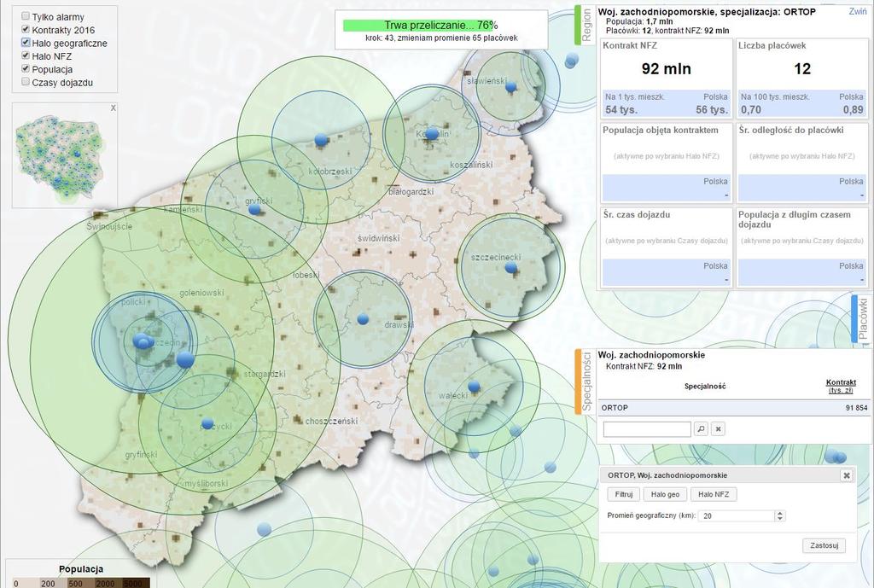
Task: Uncheck the Populacja layer
Action: coord(26,68)
